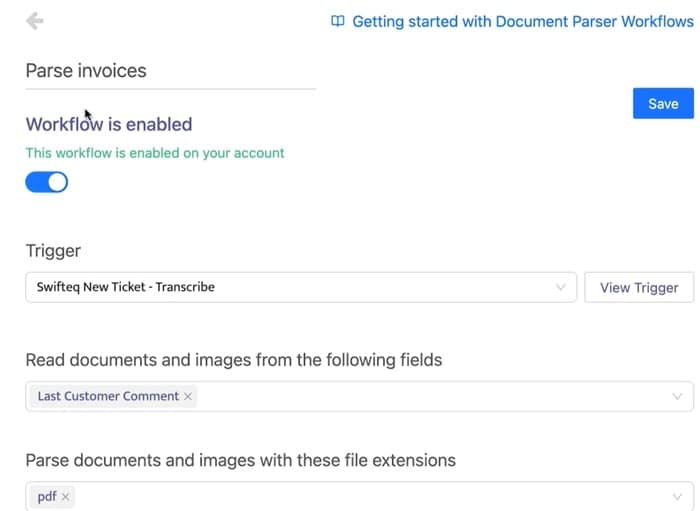
Task: Remove the pdf extension tag
Action: click(x=66, y=497)
